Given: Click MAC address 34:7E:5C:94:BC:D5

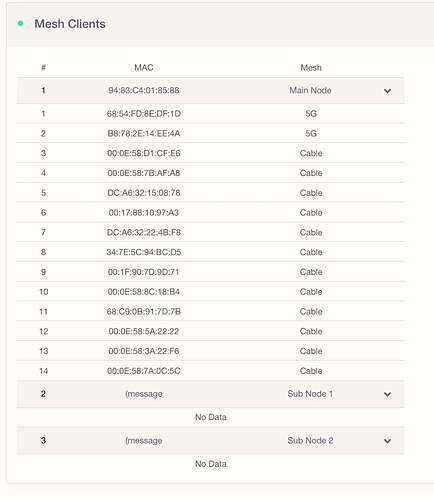Looking at the screenshot, I should click(x=144, y=252).
